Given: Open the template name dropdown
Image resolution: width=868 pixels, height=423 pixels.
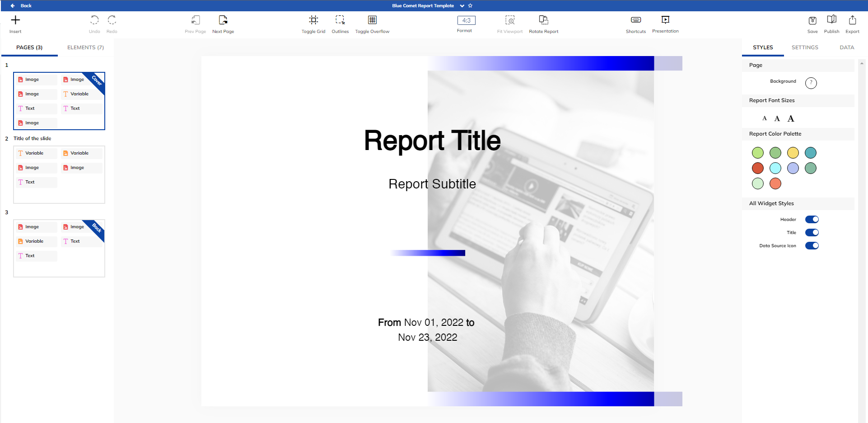Looking at the screenshot, I should [462, 5].
